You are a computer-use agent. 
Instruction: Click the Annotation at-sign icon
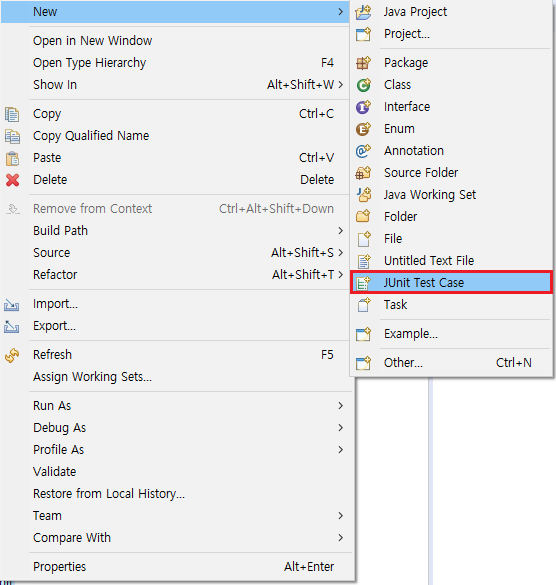tap(363, 151)
